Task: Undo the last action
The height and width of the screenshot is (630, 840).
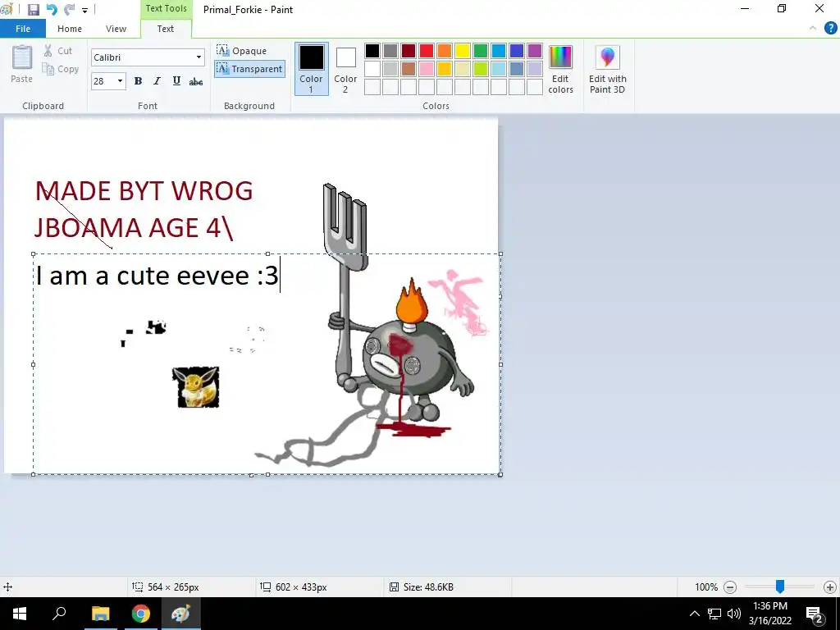Action: click(x=52, y=9)
